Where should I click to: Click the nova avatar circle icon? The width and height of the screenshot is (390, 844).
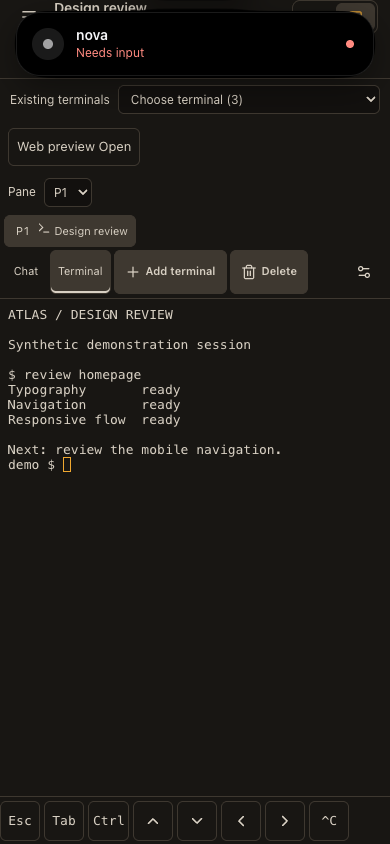tap(48, 44)
